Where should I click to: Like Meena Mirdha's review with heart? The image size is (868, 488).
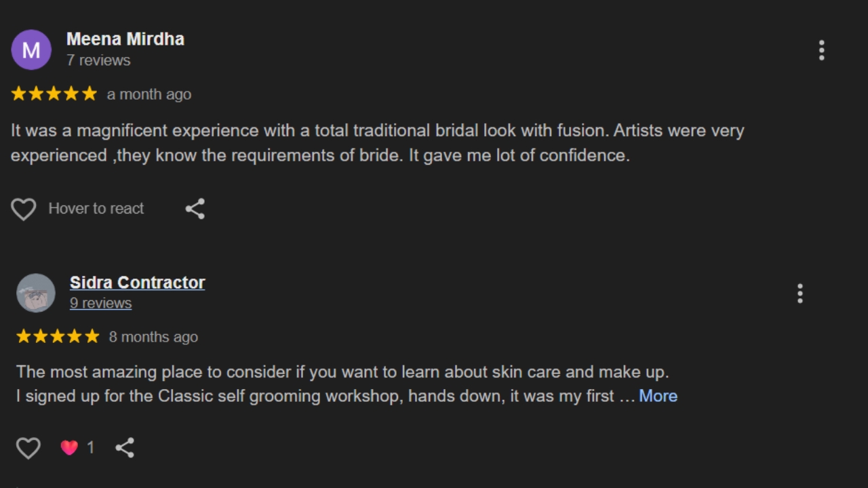coord(24,209)
